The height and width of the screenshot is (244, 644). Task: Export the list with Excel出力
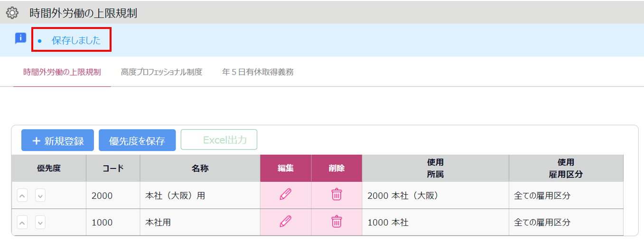pyautogui.click(x=219, y=140)
